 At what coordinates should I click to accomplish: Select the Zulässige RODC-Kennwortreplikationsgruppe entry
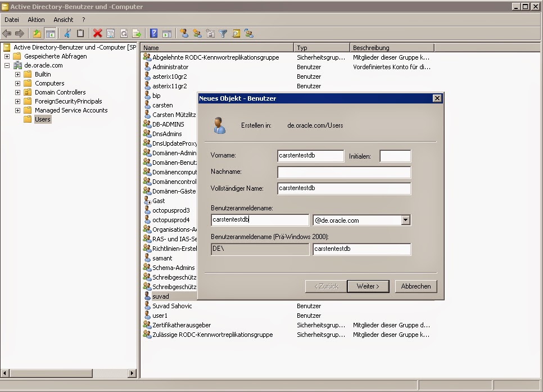point(212,335)
